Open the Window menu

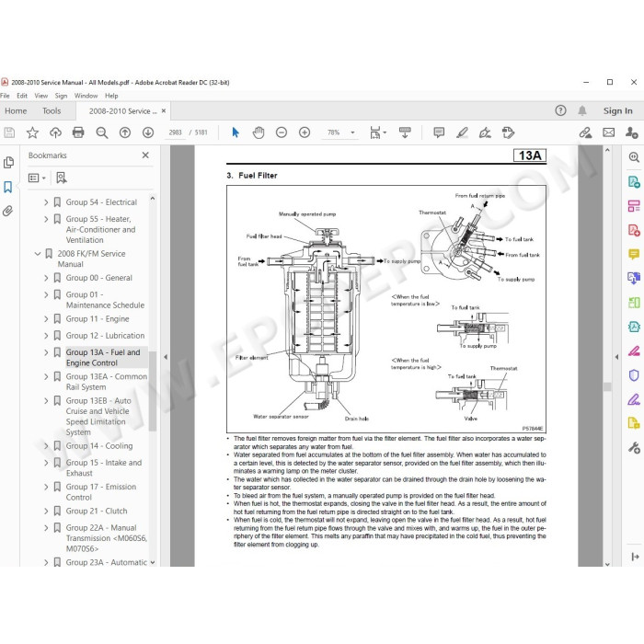[x=86, y=96]
